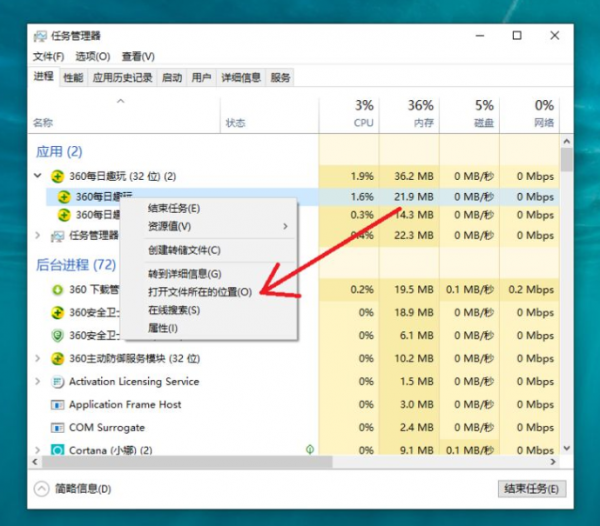Screen dimensions: 600x526
Task: Sort by the 网络 column header
Action: tap(530, 114)
